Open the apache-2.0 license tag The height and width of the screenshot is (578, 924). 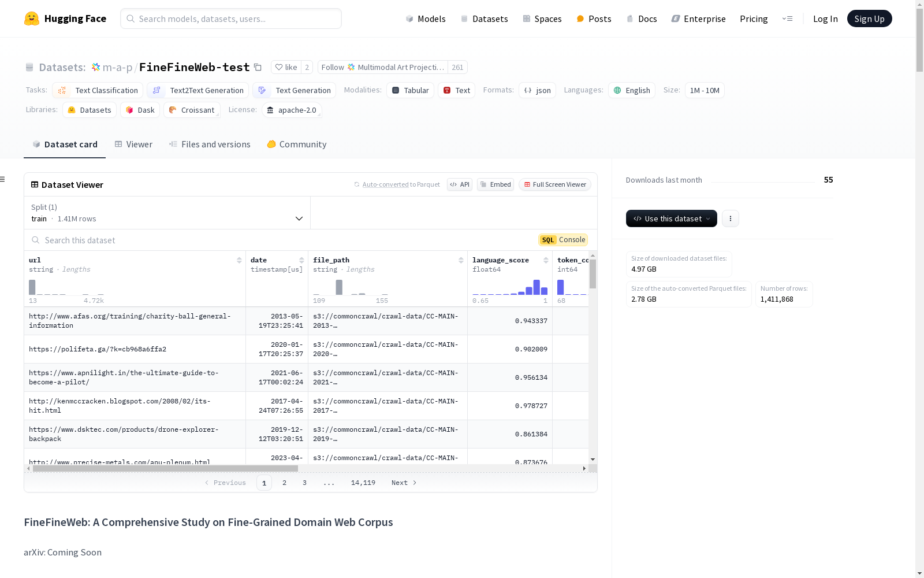tap(292, 110)
